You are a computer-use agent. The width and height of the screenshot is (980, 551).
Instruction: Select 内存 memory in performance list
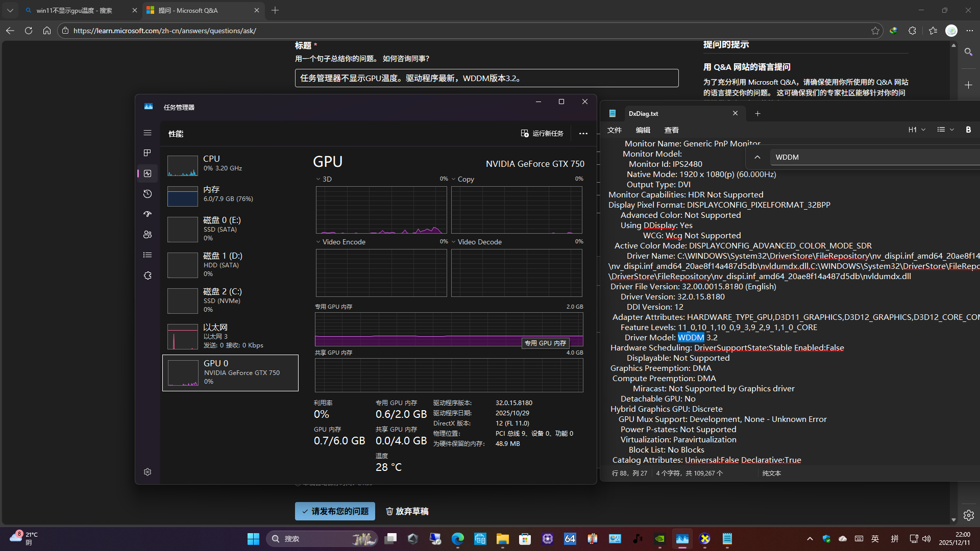[230, 194]
